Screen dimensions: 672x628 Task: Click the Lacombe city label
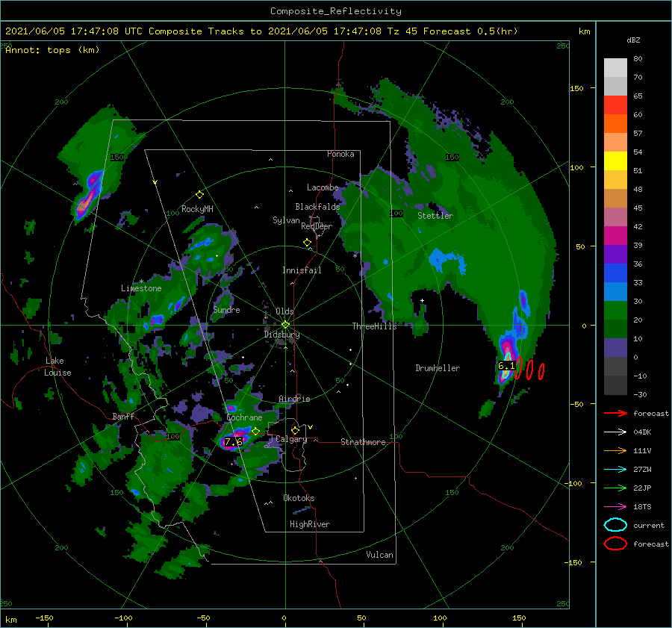(323, 187)
